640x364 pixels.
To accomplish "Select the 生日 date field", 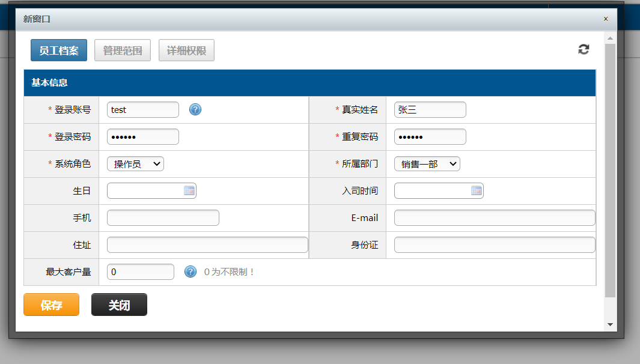I will pos(151,190).
